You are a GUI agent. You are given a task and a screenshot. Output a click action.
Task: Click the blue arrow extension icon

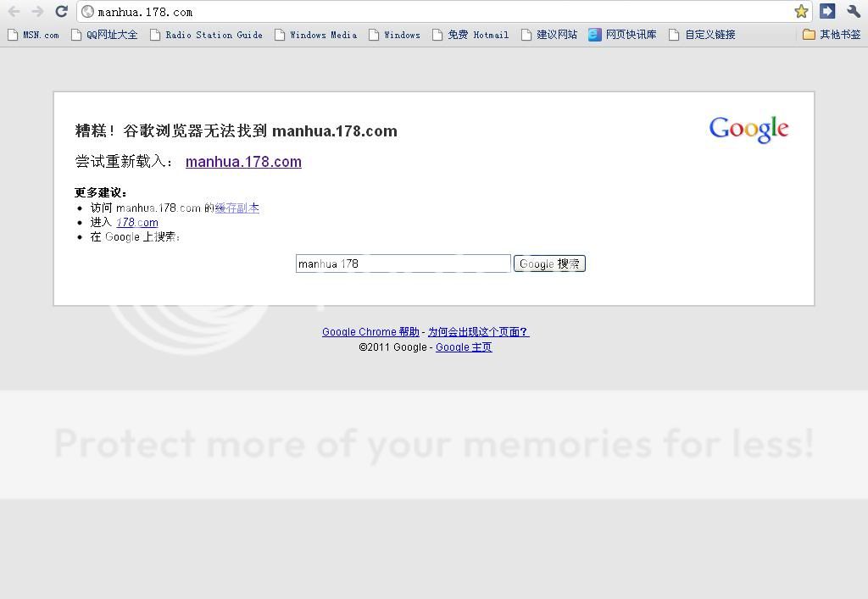(827, 11)
